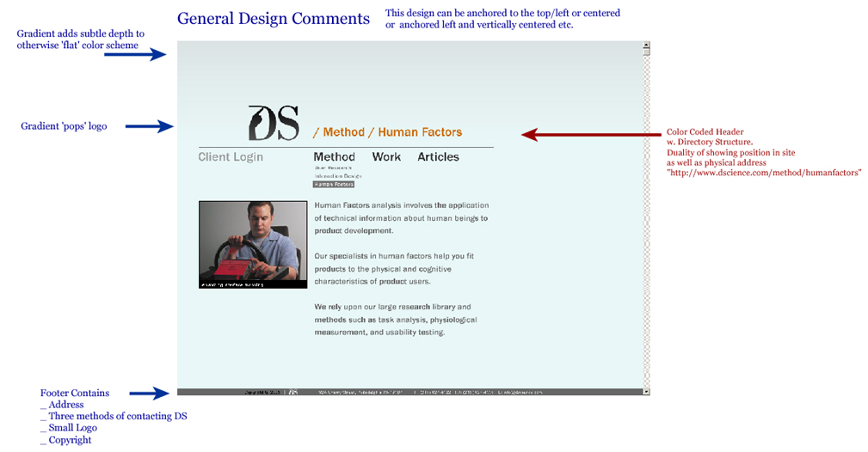Select the Method menu item

click(334, 157)
